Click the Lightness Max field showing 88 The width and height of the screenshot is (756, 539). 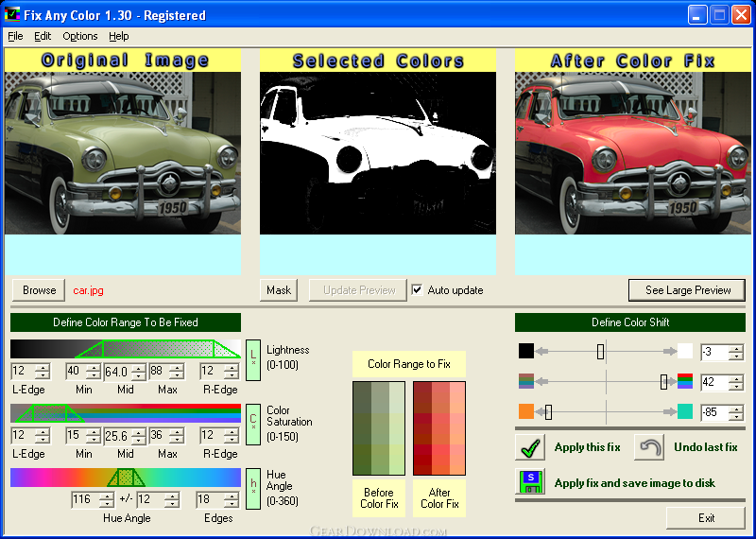coord(160,371)
